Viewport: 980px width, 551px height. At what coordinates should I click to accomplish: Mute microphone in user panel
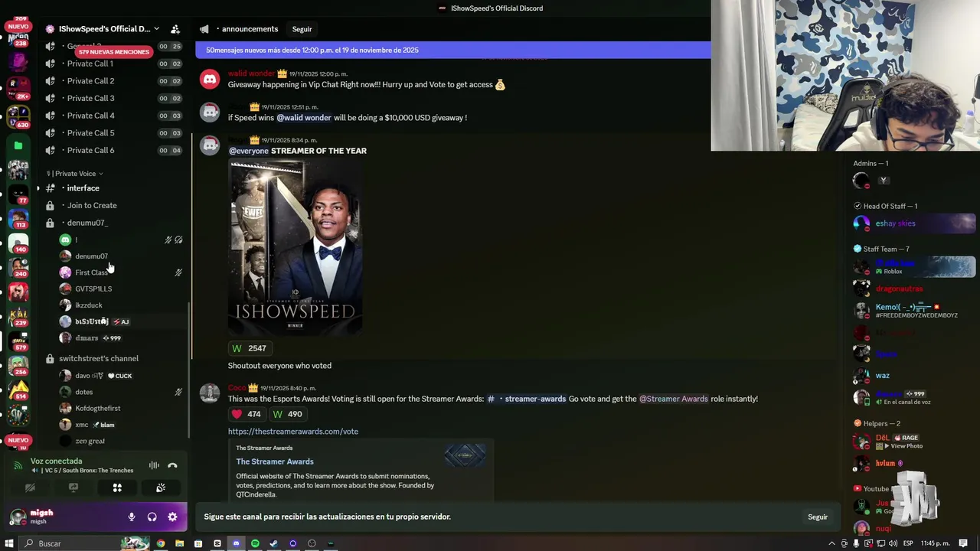pyautogui.click(x=132, y=517)
